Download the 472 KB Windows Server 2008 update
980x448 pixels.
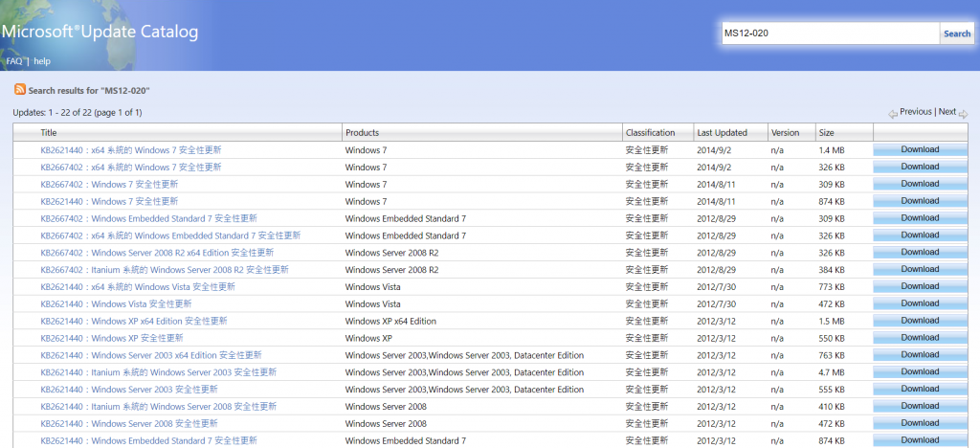920,423
